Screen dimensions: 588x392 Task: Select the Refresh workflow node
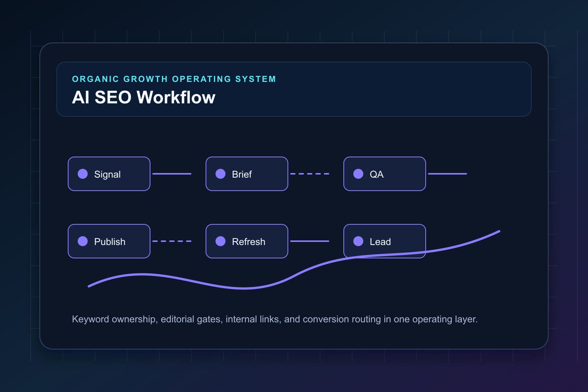coord(247,241)
